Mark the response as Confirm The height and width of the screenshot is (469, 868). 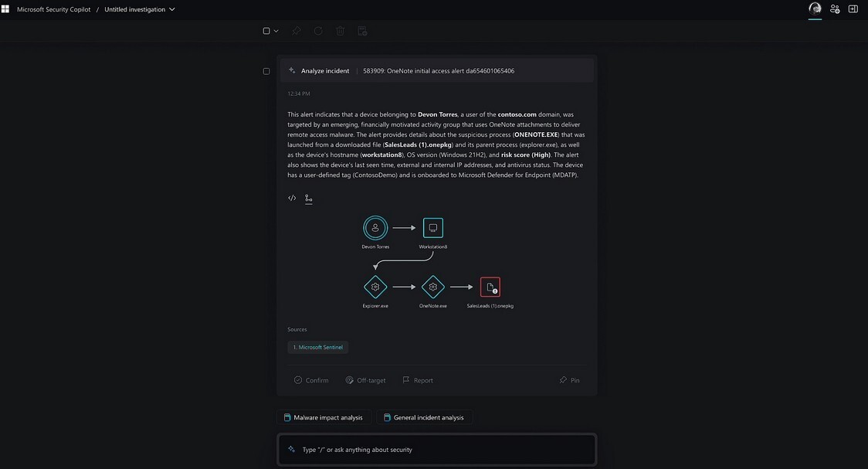coord(311,380)
